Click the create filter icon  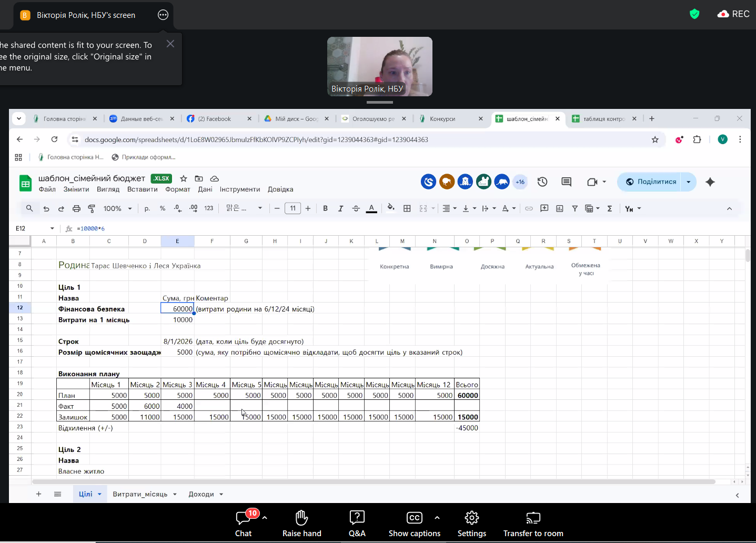575,209
